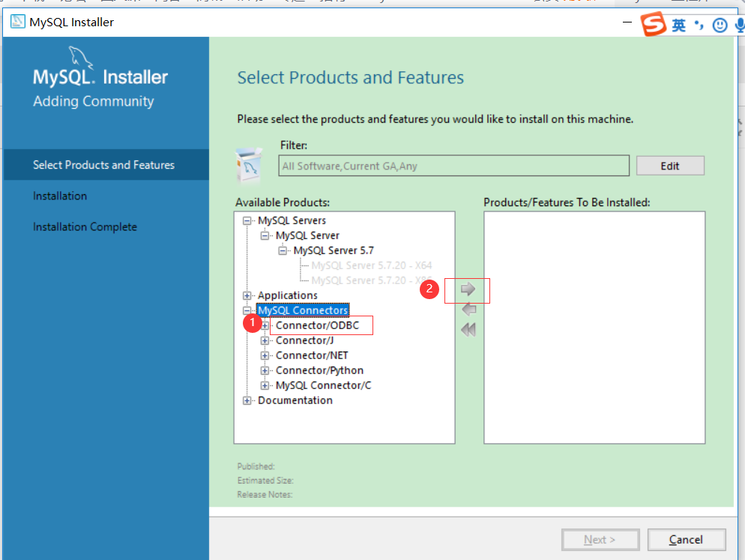Click the Estimated Size label

click(x=265, y=481)
